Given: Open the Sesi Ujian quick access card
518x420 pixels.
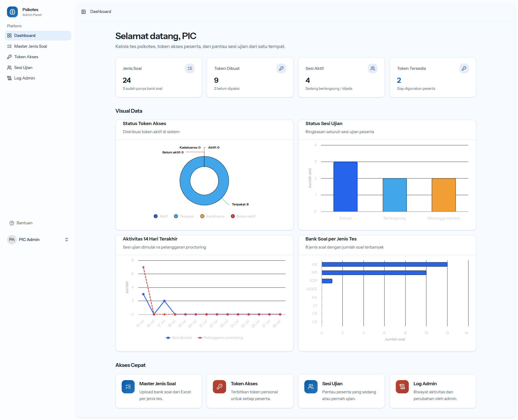Looking at the screenshot, I should pyautogui.click(x=341, y=391).
